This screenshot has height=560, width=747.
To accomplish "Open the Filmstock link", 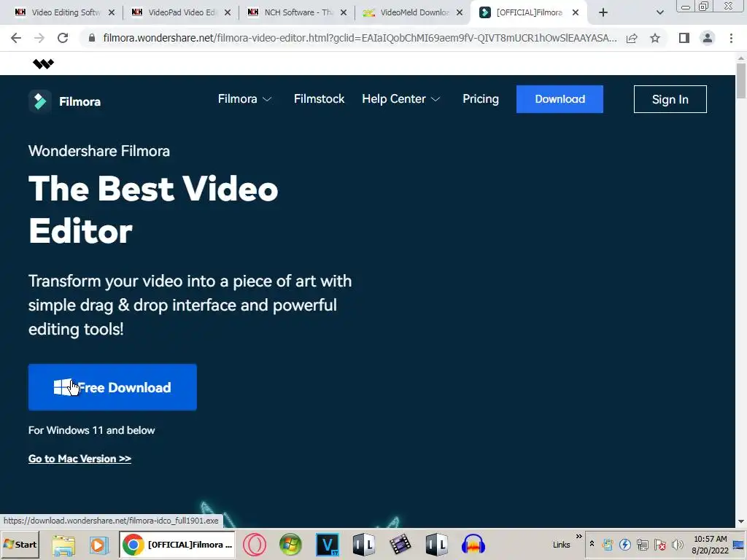I will [319, 99].
